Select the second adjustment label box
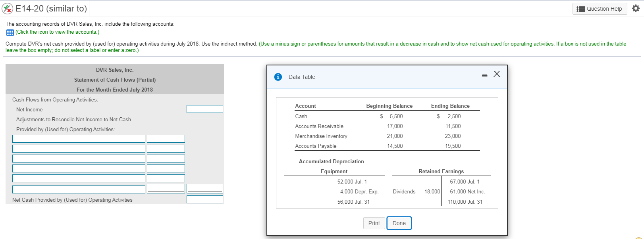The width and height of the screenshot is (644, 239). click(x=79, y=149)
